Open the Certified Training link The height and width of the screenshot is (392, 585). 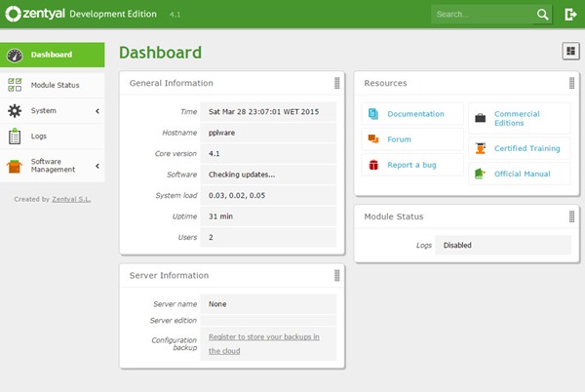coord(526,148)
